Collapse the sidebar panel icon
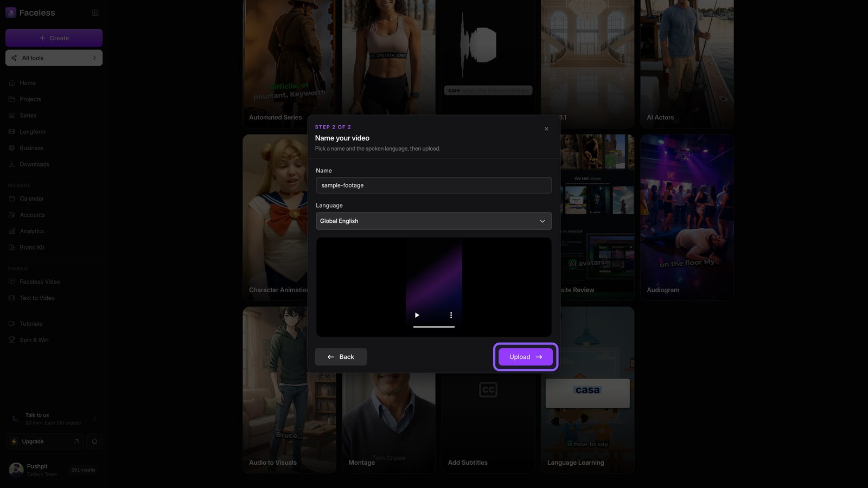Viewport: 868px width, 488px height. [95, 12]
